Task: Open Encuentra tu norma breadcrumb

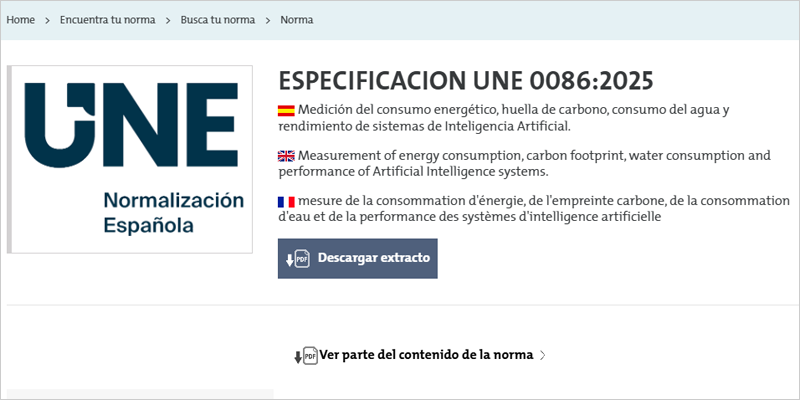Action: 107,20
